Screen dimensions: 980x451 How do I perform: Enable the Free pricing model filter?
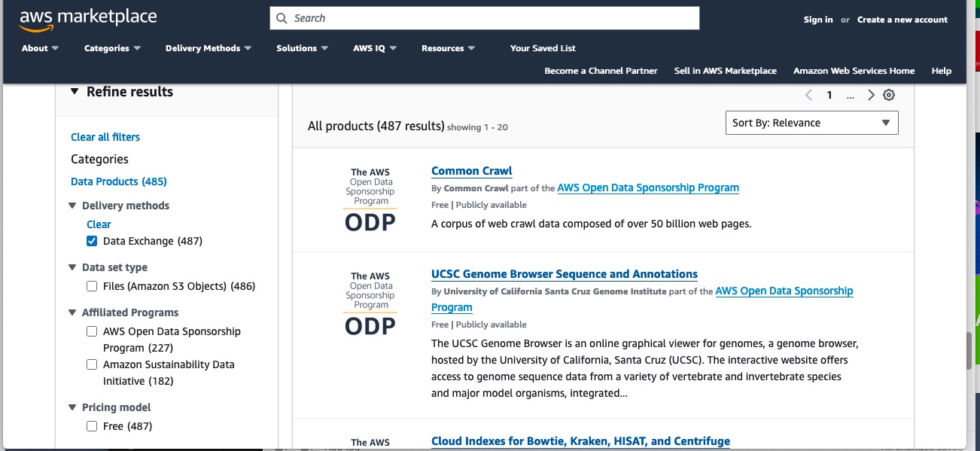pos(91,426)
